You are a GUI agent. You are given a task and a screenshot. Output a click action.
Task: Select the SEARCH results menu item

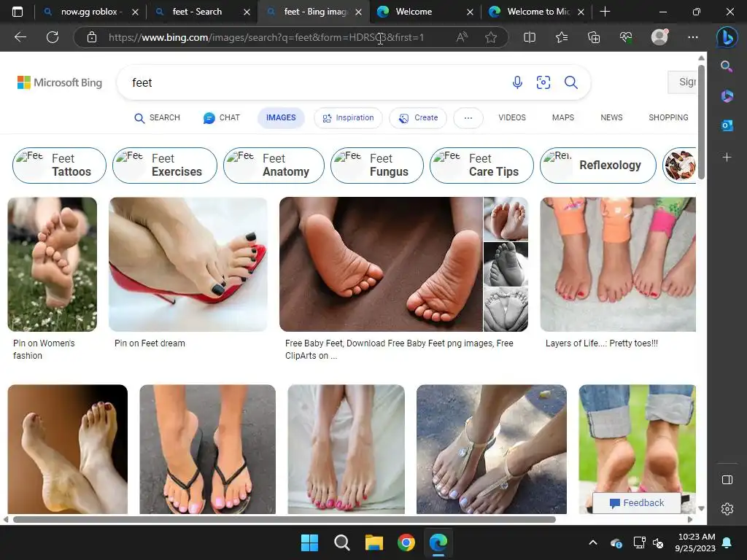[x=158, y=117]
